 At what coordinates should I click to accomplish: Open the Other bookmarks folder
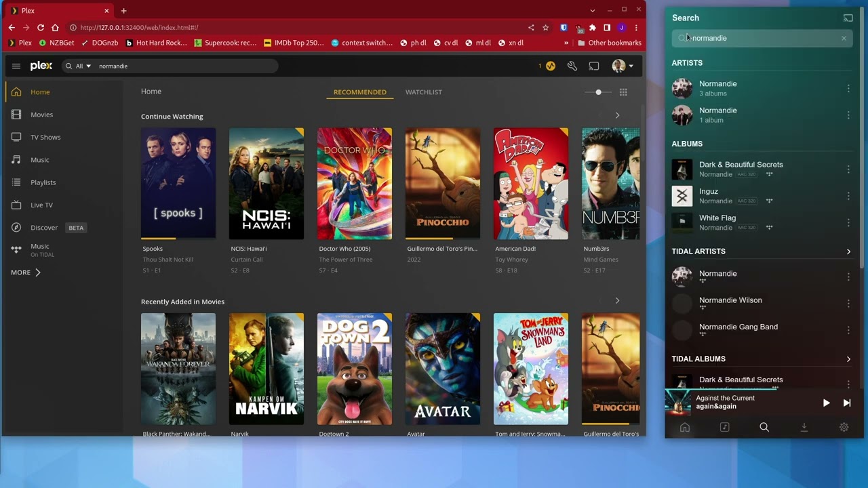coord(609,43)
